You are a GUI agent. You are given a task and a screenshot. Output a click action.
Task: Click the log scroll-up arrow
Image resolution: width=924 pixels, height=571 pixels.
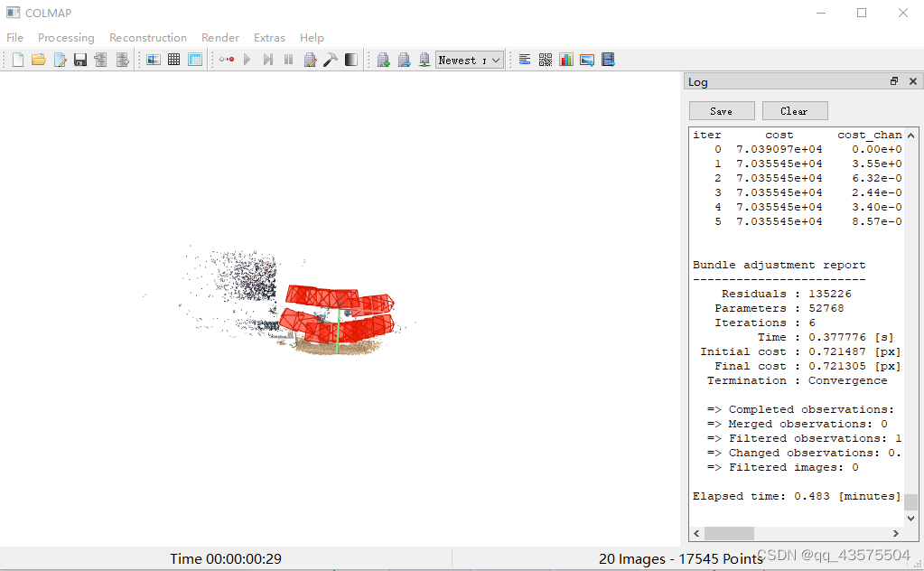911,136
